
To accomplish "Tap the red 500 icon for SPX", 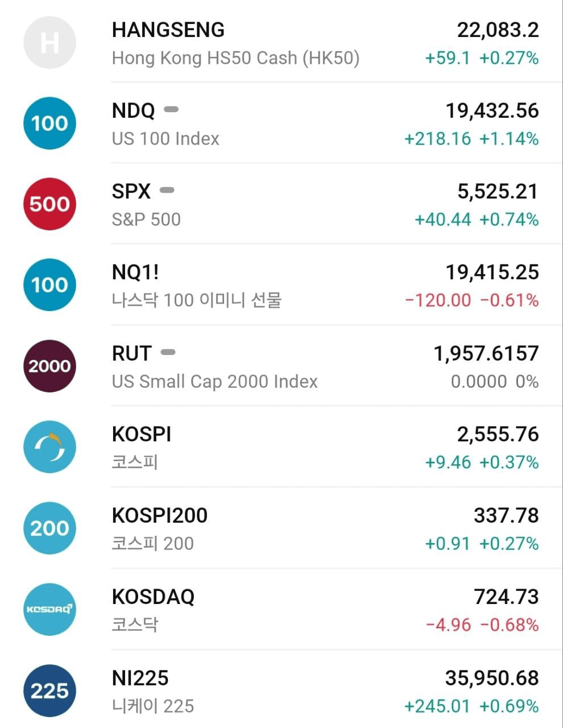I will [49, 204].
